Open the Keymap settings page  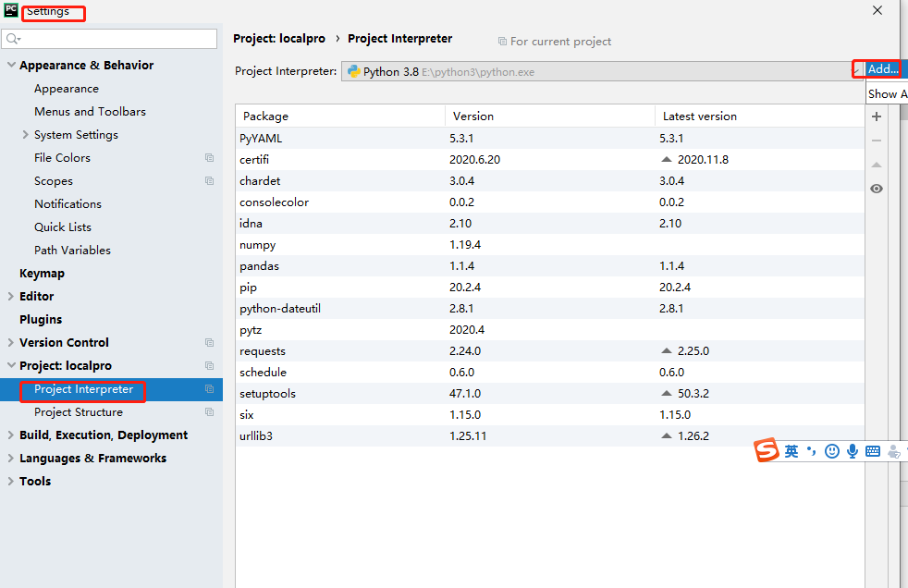[x=42, y=273]
